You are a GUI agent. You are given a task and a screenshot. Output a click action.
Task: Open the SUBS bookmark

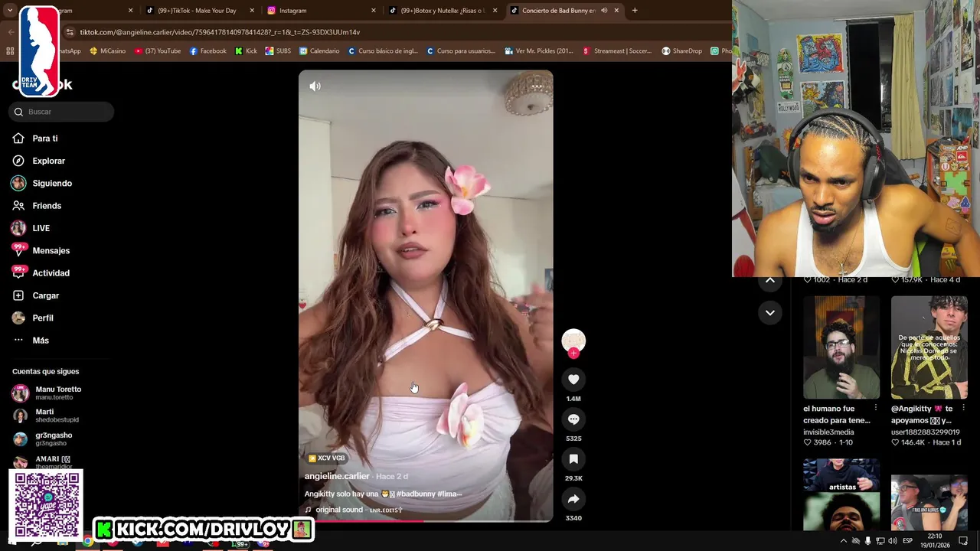coord(278,51)
